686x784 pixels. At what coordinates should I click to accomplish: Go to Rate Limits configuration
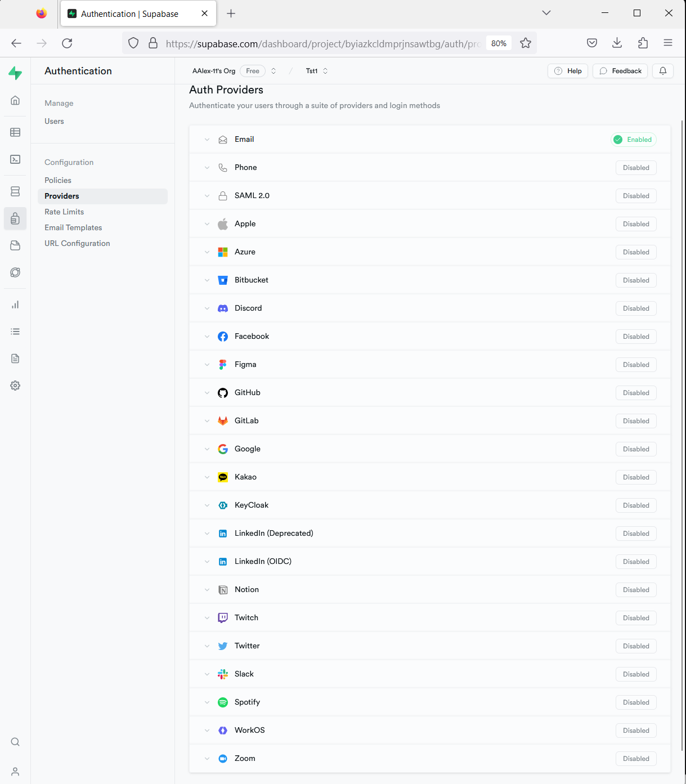[x=64, y=212]
